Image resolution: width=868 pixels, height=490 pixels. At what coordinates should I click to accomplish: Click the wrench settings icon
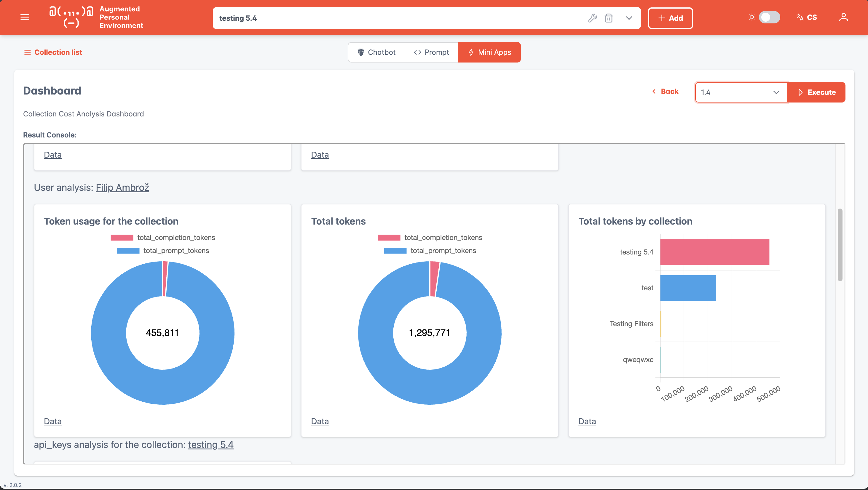click(593, 18)
